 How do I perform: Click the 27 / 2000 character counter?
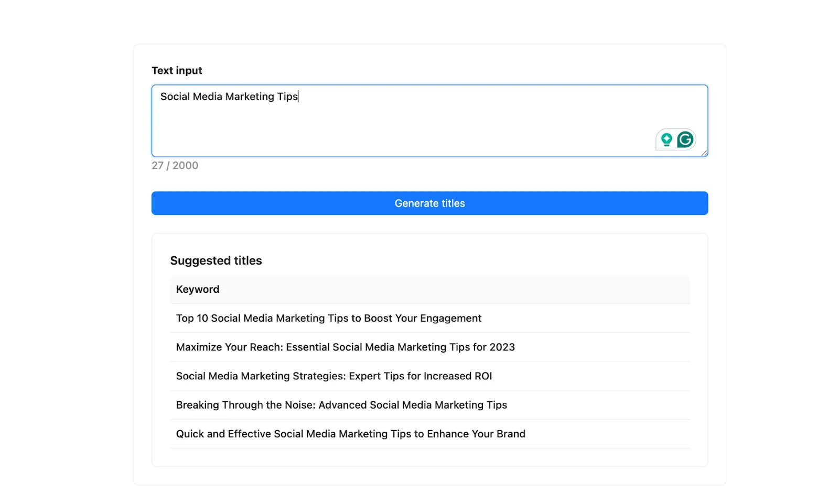coord(175,166)
